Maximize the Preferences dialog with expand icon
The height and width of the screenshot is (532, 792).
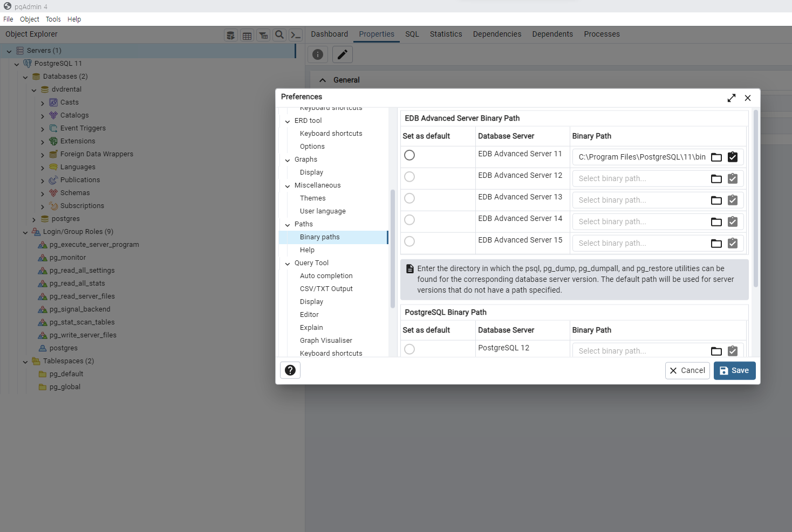pyautogui.click(x=732, y=98)
